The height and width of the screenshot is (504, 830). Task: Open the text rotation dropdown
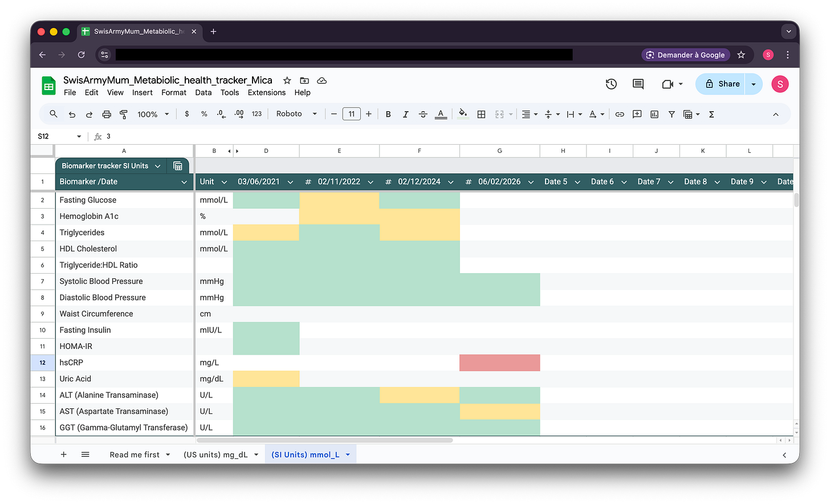pos(596,114)
